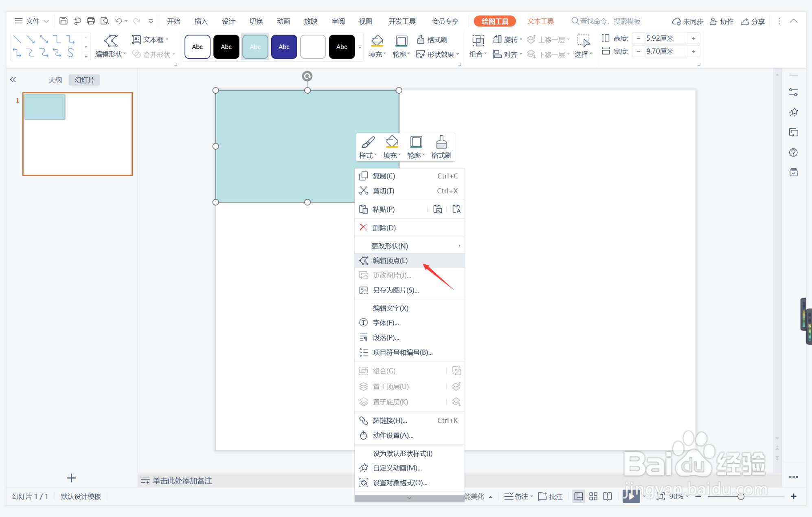This screenshot has width=812, height=517.
Task: Select the dark blue Abc shape style
Action: [x=284, y=47]
